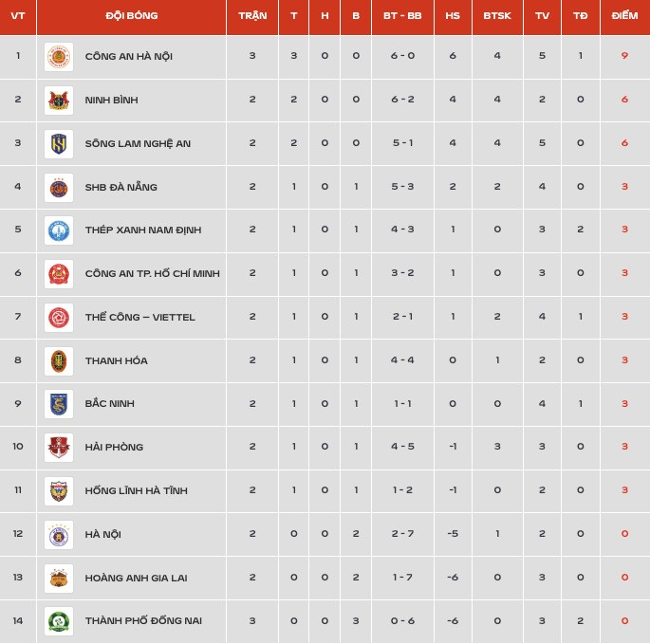Click the Hoàng Anh Gia Lai emblem
The height and width of the screenshot is (644, 650).
59,579
